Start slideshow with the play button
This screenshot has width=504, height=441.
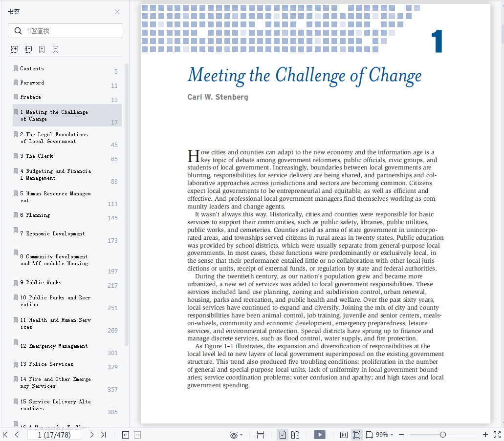click(x=320, y=435)
